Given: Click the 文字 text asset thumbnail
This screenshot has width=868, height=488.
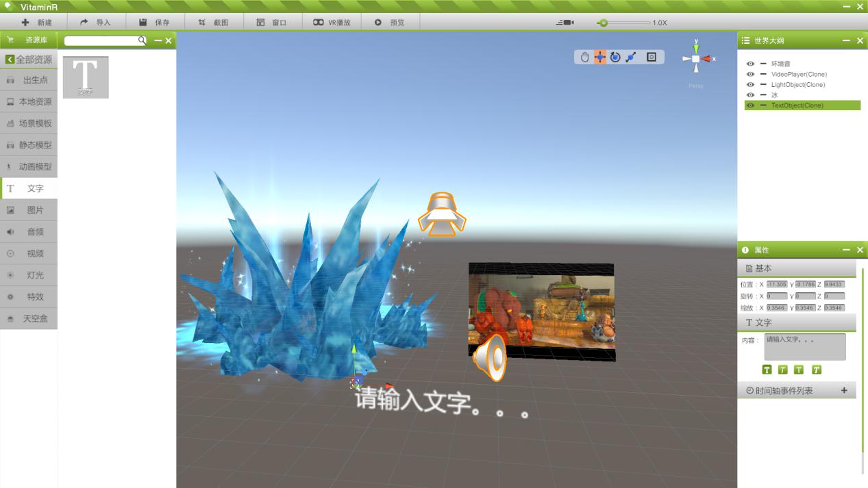Looking at the screenshot, I should (86, 77).
